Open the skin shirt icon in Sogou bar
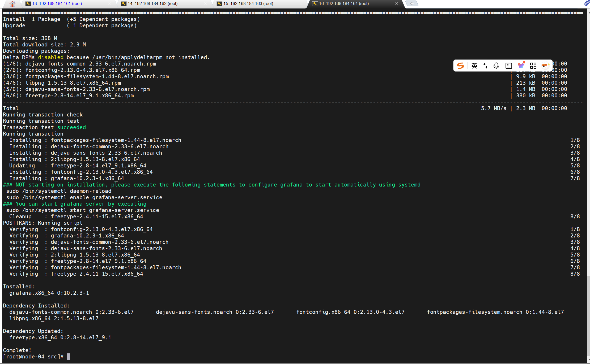Viewport: 590px width, 364px height. [521, 65]
